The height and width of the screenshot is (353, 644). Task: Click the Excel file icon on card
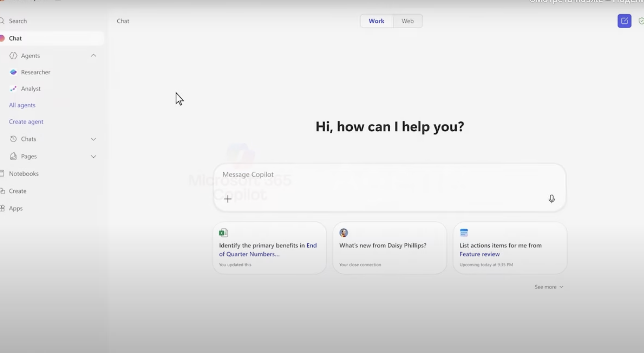point(223,233)
